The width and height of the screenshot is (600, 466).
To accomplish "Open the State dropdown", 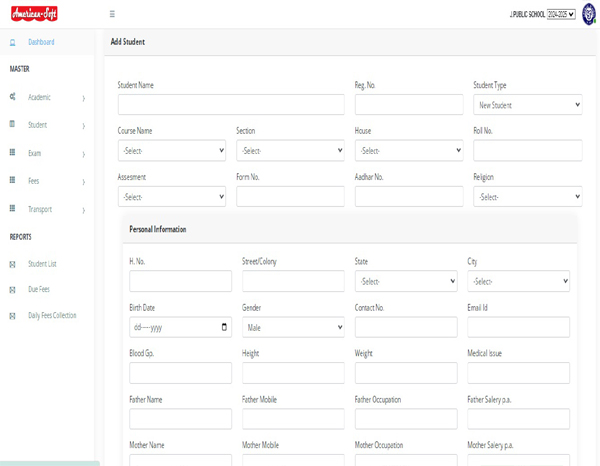I will pyautogui.click(x=406, y=281).
